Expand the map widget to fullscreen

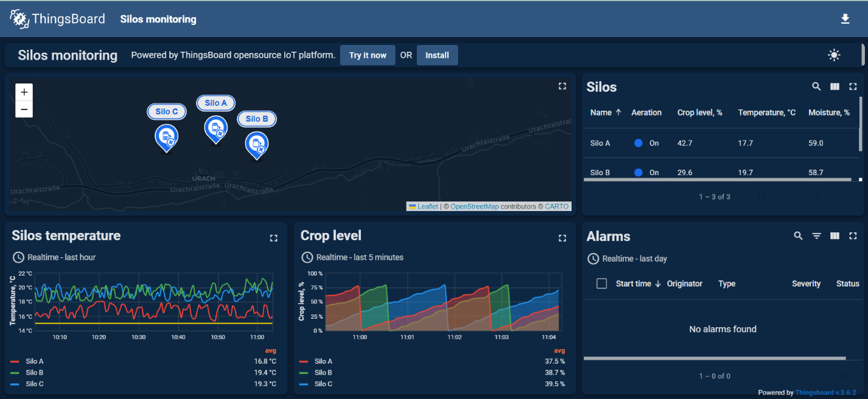pos(562,86)
